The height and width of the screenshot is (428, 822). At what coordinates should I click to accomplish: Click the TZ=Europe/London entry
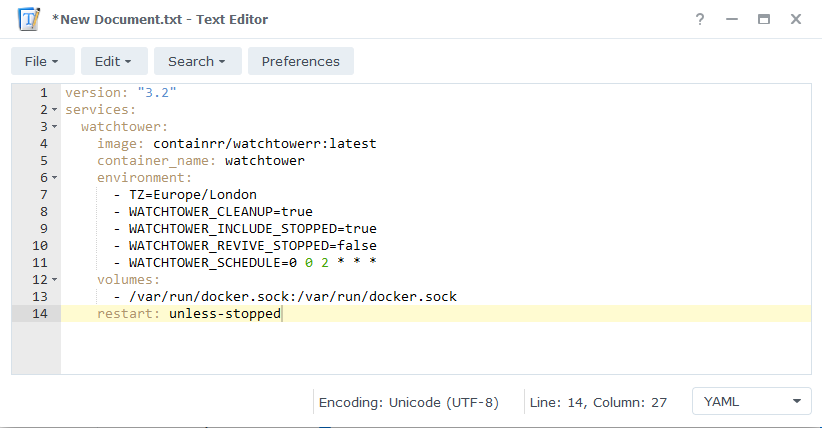coord(193,195)
